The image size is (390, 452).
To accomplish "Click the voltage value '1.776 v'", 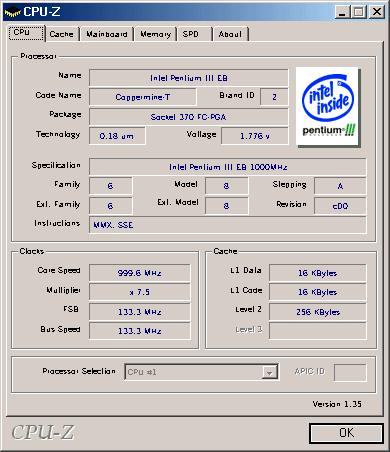I will (x=255, y=136).
